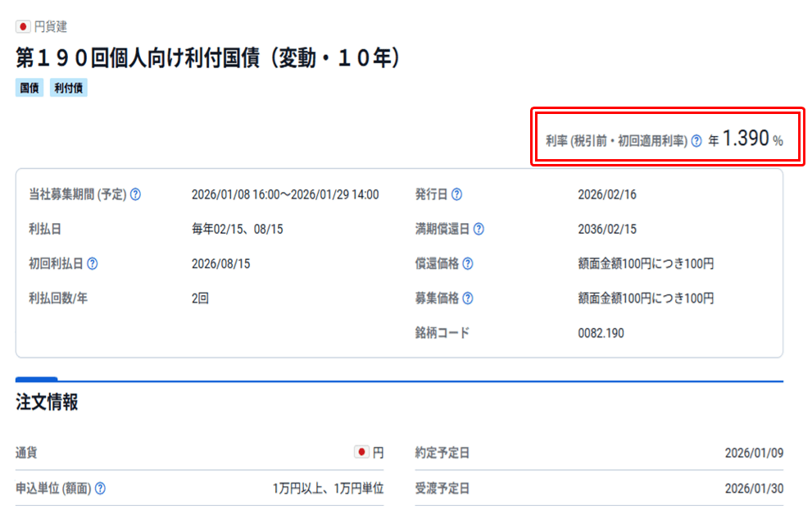This screenshot has width=812, height=524.
Task: Click the help icon beside 当社募集期間 (予定)
Action: [136, 194]
